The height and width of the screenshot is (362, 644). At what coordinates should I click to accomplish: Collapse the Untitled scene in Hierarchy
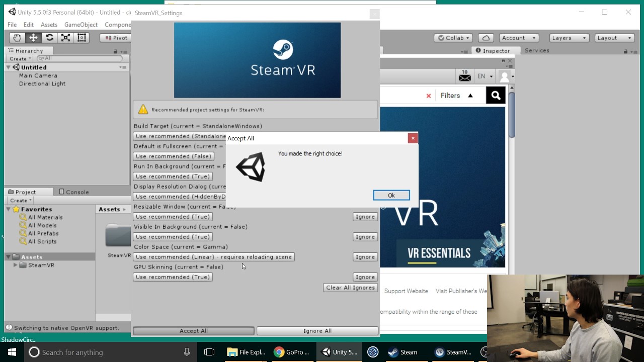click(x=9, y=67)
